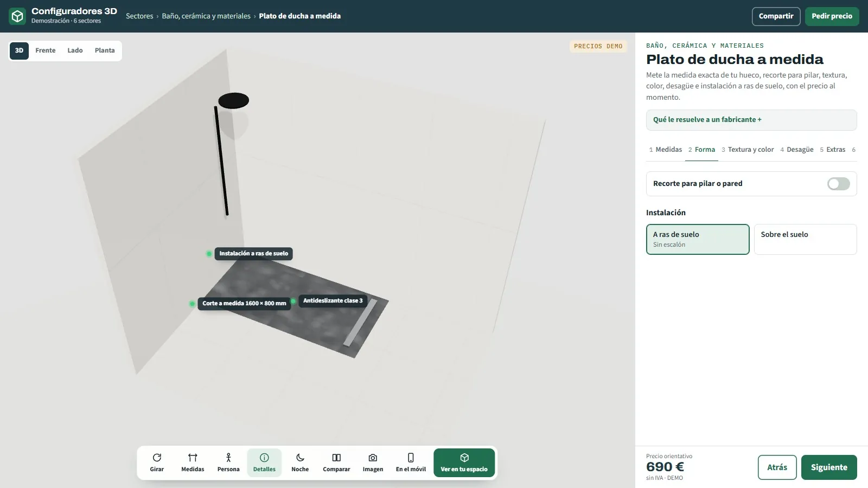Click the Compartir button
Screen dimensions: 868x488
coord(776,16)
